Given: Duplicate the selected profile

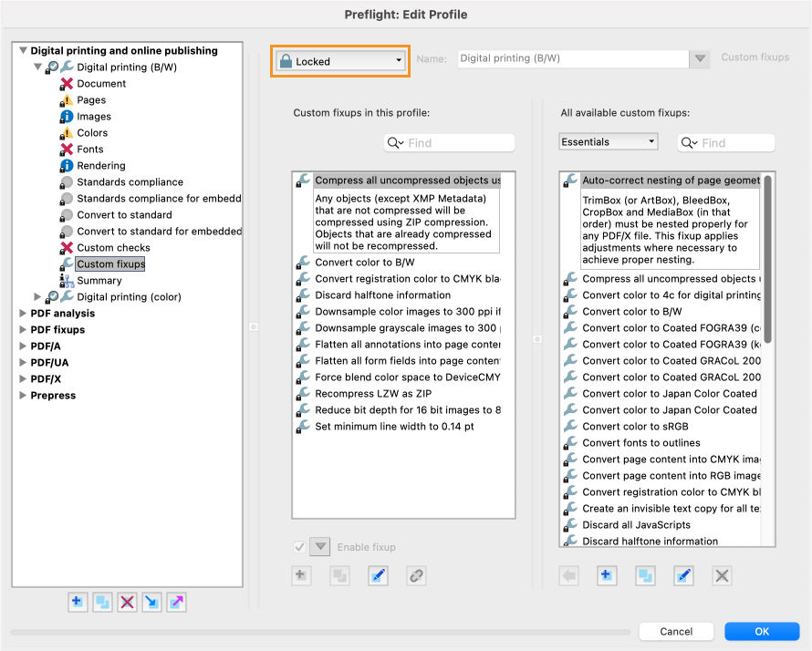Looking at the screenshot, I should pyautogui.click(x=102, y=602).
